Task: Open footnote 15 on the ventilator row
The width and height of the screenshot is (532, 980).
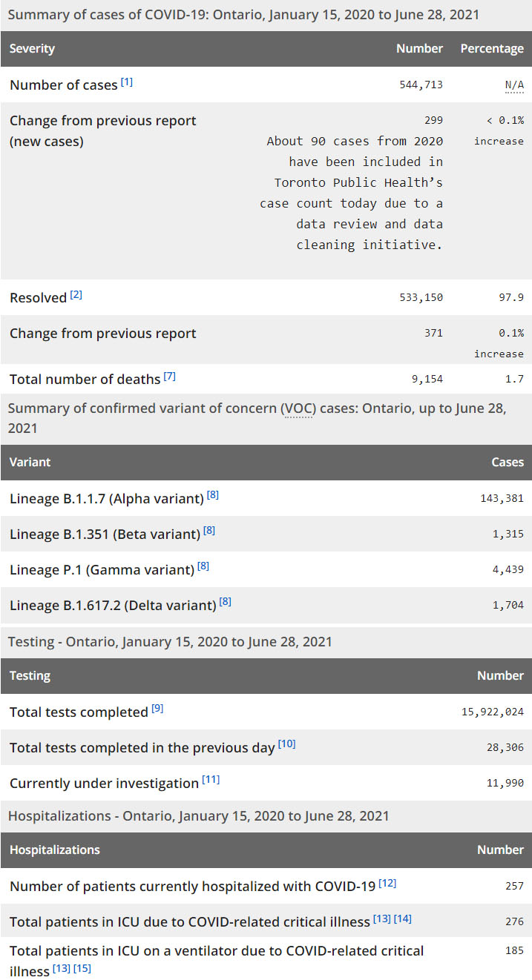Action: pos(82,968)
